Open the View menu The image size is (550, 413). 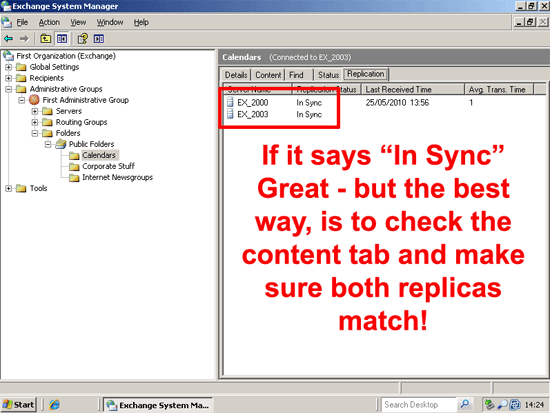(78, 22)
